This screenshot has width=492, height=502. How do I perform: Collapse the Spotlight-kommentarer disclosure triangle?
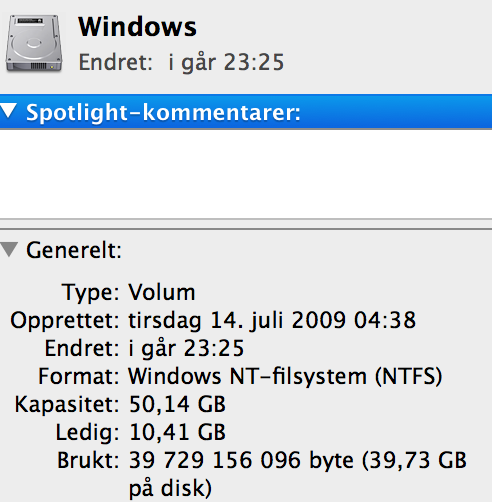coord(9,111)
